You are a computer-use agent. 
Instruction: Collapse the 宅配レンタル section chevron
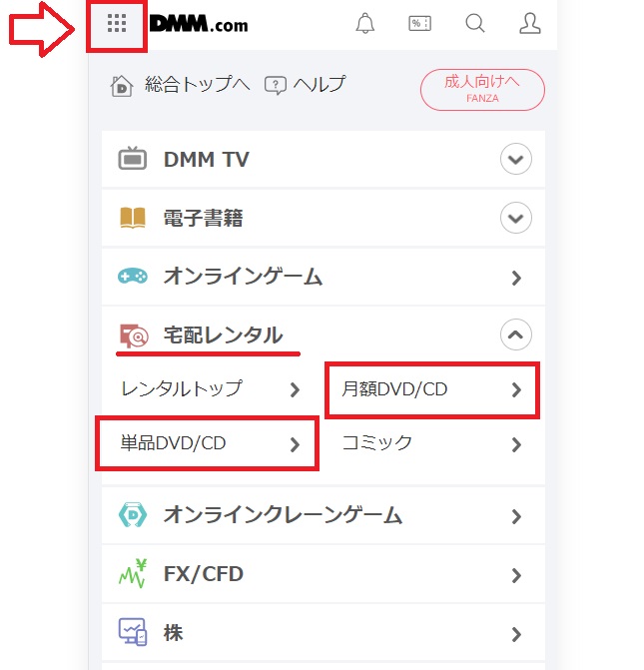point(516,335)
